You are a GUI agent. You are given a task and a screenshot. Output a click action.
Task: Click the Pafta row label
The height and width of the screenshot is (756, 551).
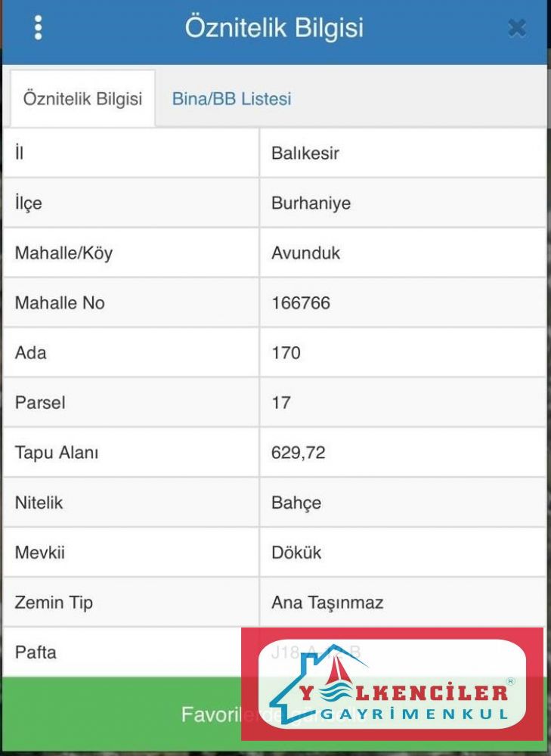point(36,652)
